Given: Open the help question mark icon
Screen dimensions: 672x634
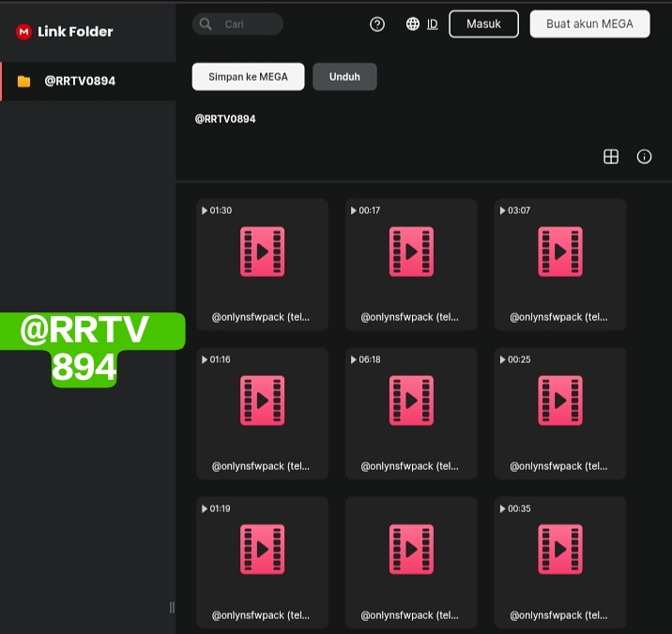Looking at the screenshot, I should [377, 24].
